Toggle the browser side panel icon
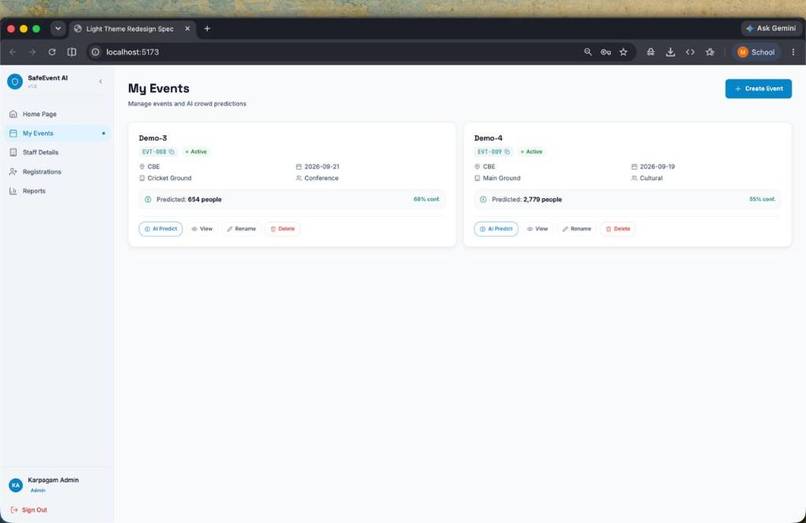Image resolution: width=806 pixels, height=523 pixels. 72,52
